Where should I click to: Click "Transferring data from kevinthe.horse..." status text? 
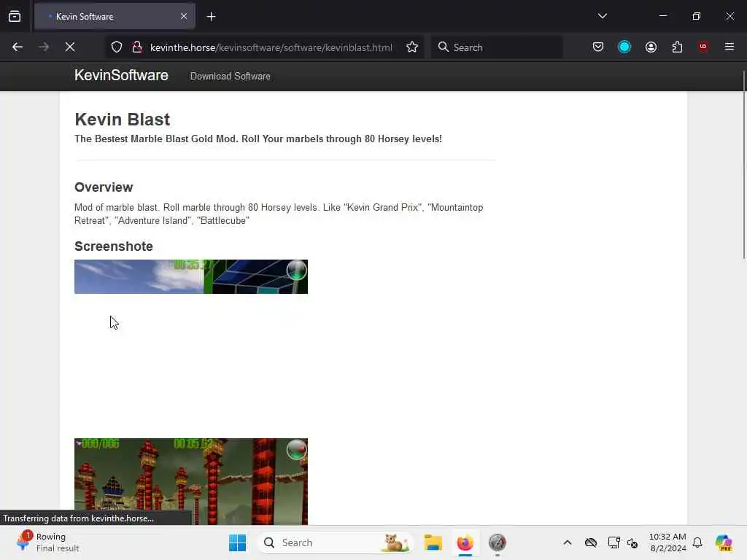coord(79,518)
